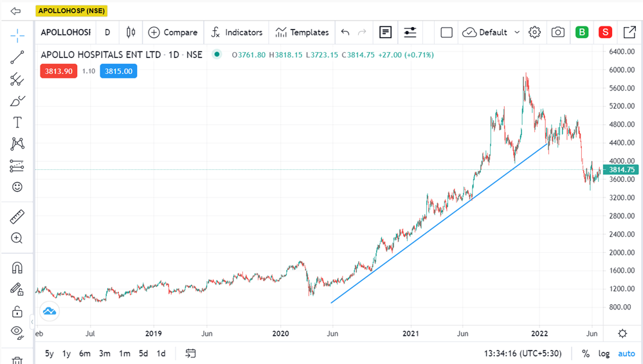Select the text annotation tool
This screenshot has width=643, height=364.
(17, 122)
